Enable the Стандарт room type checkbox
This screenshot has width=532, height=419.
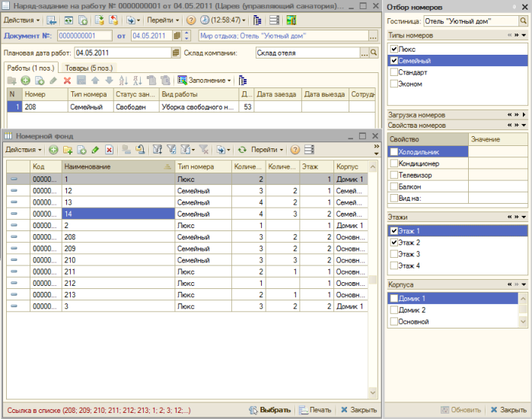[x=393, y=72]
